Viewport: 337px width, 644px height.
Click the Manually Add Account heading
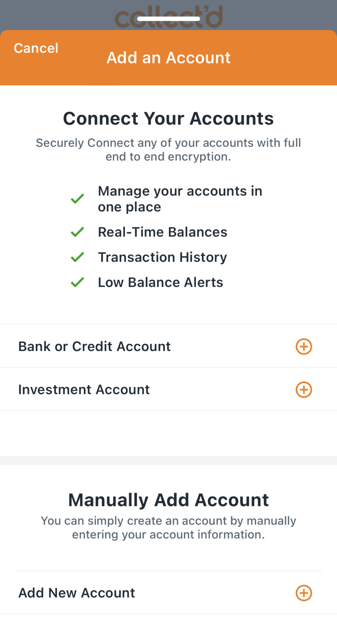click(168, 500)
